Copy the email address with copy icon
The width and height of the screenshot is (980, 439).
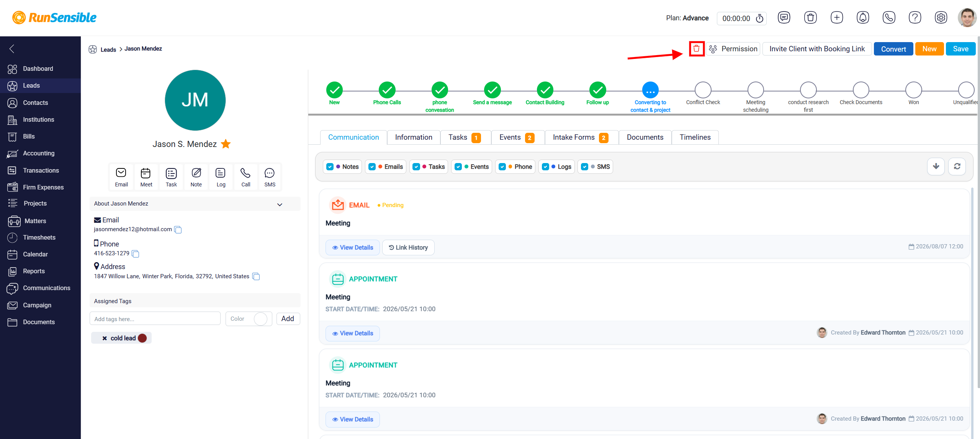[178, 230]
